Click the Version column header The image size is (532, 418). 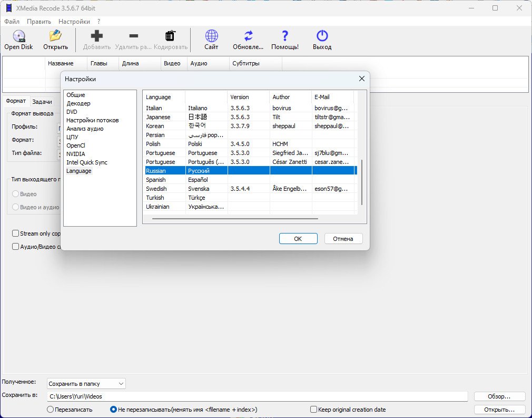tap(249, 97)
